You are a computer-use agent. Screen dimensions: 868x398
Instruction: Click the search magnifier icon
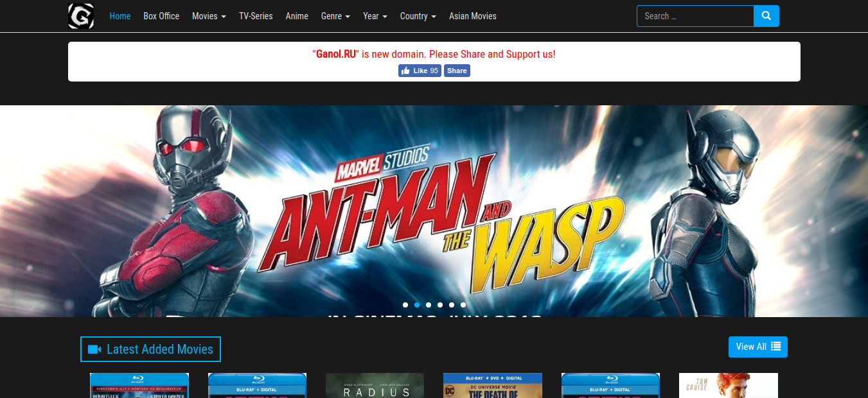766,15
